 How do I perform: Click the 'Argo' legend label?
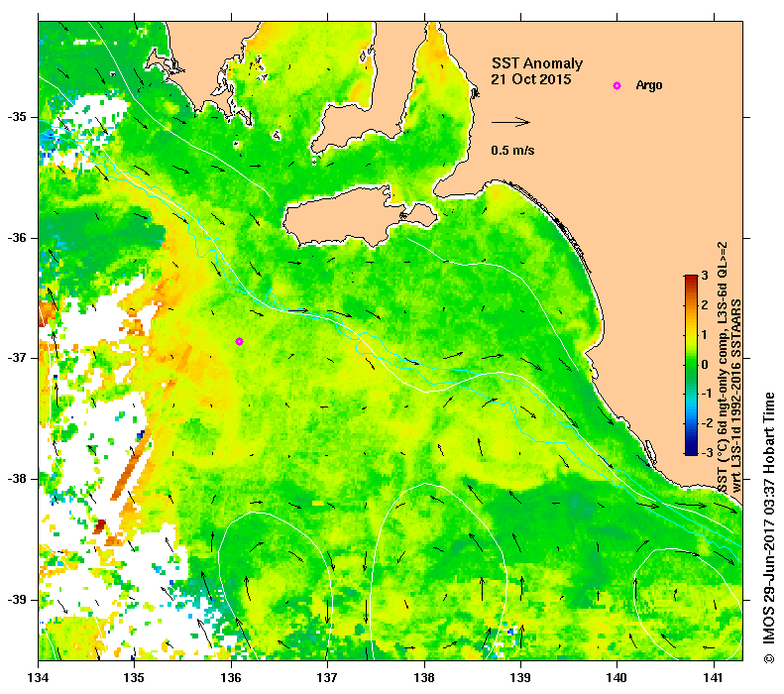point(648,85)
